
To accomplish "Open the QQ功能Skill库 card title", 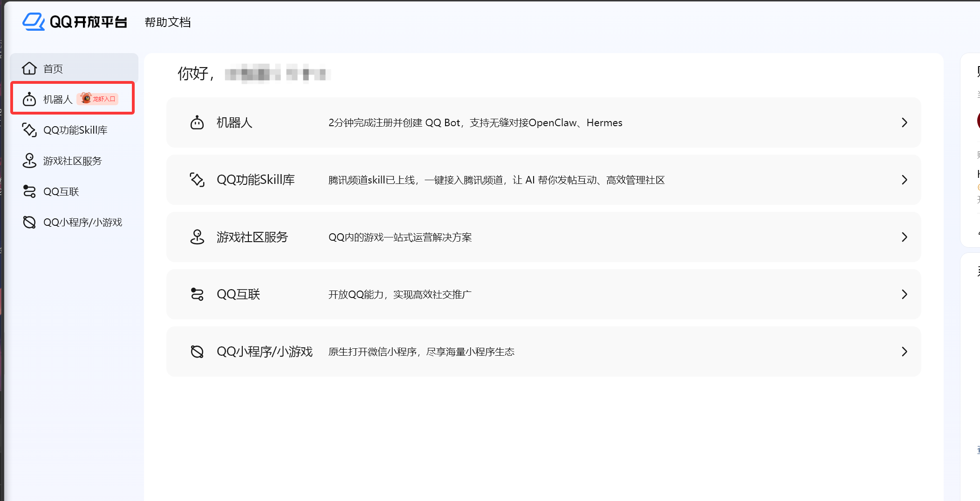I will [x=256, y=180].
